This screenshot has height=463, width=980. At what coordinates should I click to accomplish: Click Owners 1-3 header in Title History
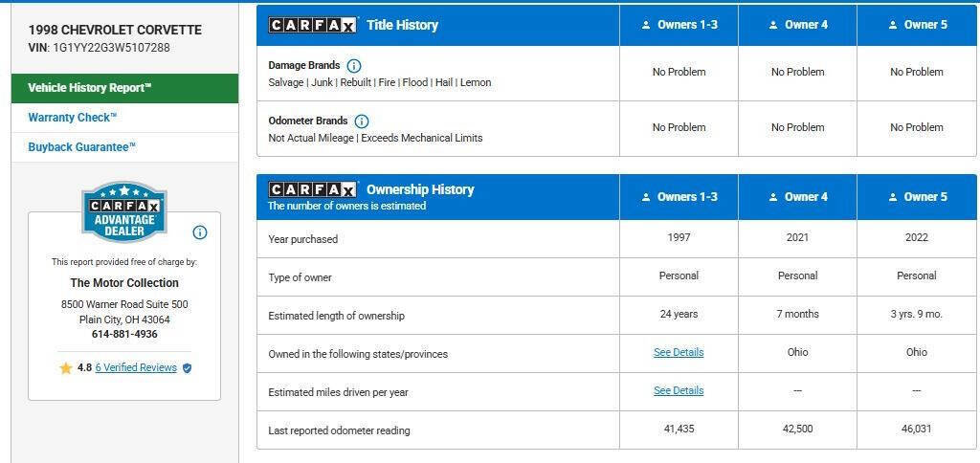click(x=679, y=25)
